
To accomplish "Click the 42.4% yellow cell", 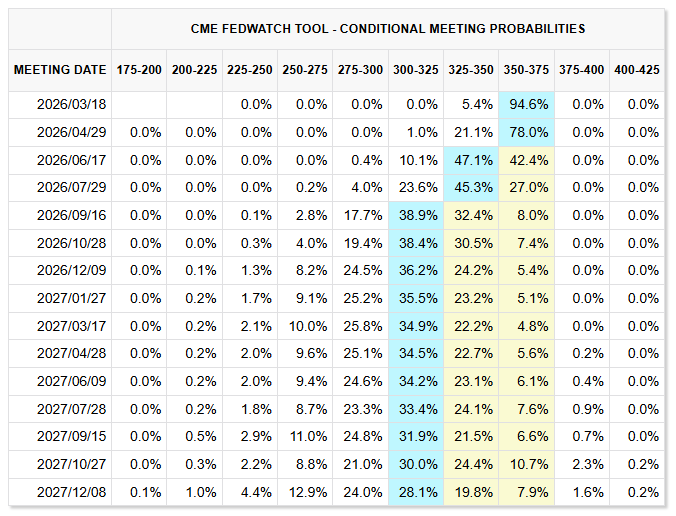I will 527,160.
